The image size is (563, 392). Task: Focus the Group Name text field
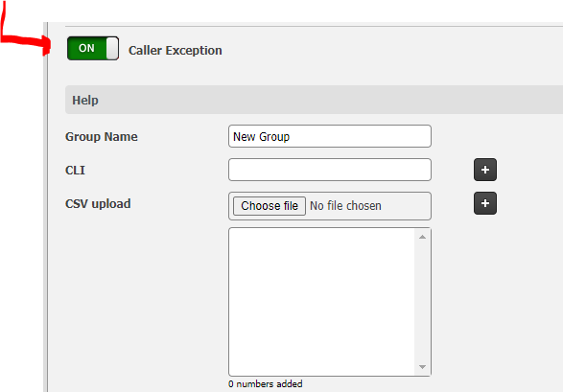coord(330,136)
